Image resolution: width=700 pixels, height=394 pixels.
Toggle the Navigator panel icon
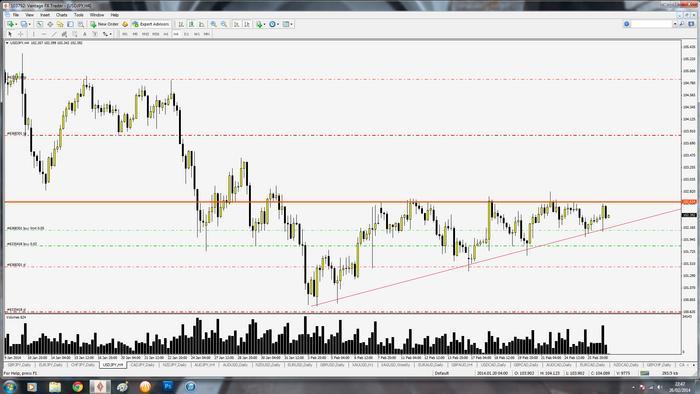pos(60,24)
